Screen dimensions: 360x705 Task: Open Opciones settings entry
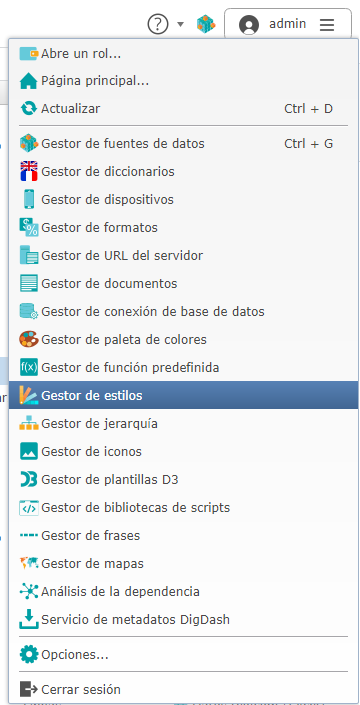183,655
